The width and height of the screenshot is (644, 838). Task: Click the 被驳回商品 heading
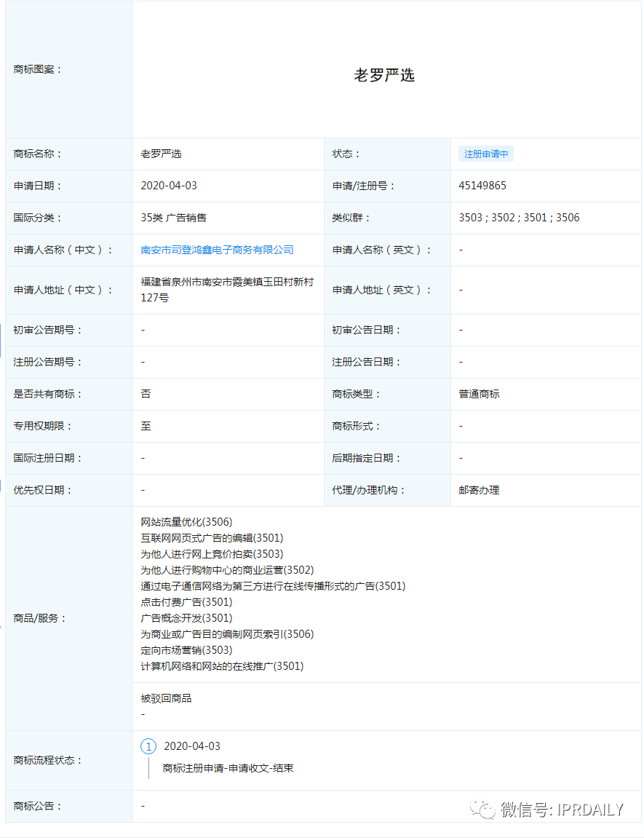[x=166, y=698]
